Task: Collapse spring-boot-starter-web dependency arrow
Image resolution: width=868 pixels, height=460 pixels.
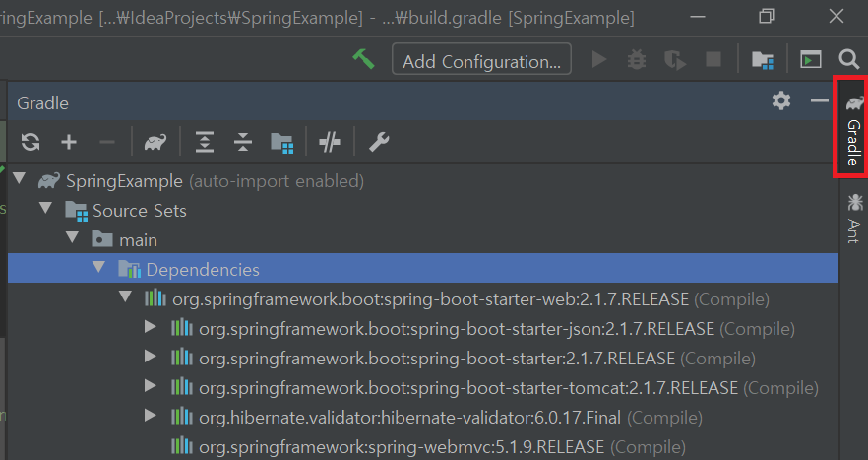Action: 126,297
